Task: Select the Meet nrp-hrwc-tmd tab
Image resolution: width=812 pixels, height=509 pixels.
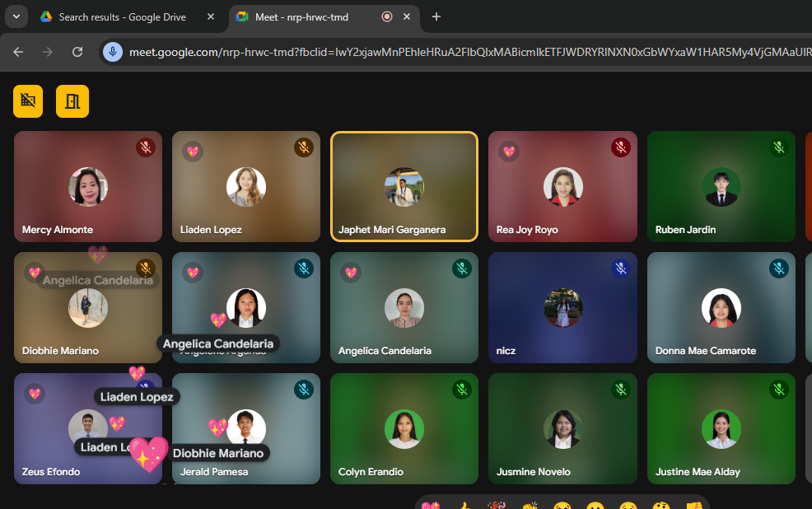Action: (x=305, y=17)
